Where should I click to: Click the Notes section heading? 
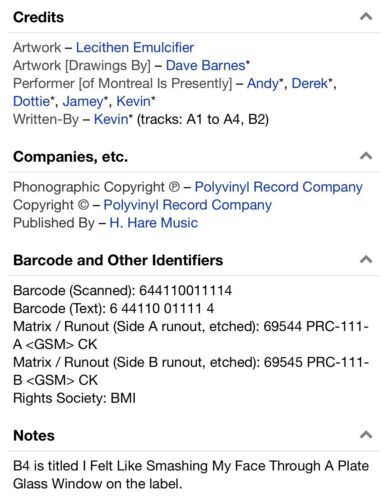[34, 436]
